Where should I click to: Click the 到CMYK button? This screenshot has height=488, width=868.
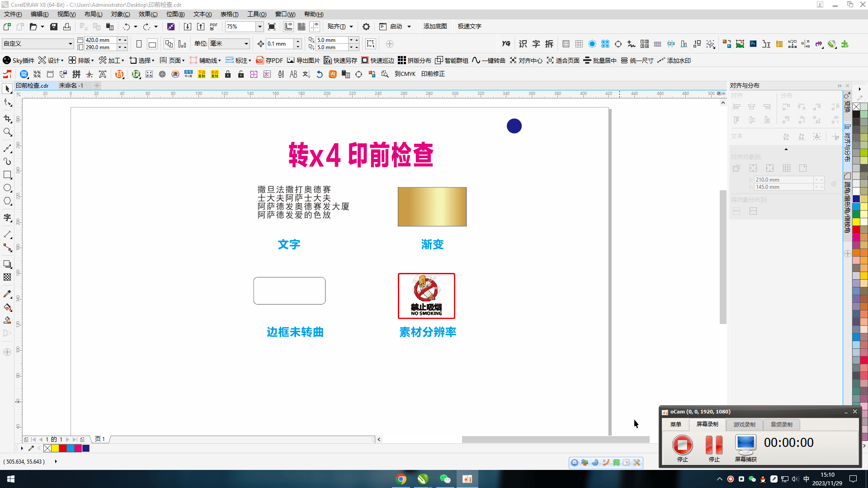[405, 74]
